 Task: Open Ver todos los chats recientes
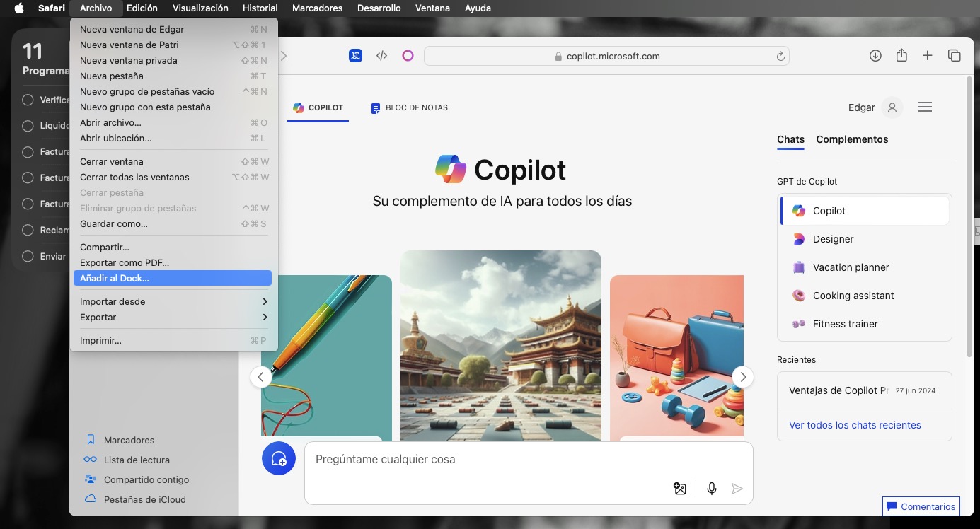tap(855, 425)
